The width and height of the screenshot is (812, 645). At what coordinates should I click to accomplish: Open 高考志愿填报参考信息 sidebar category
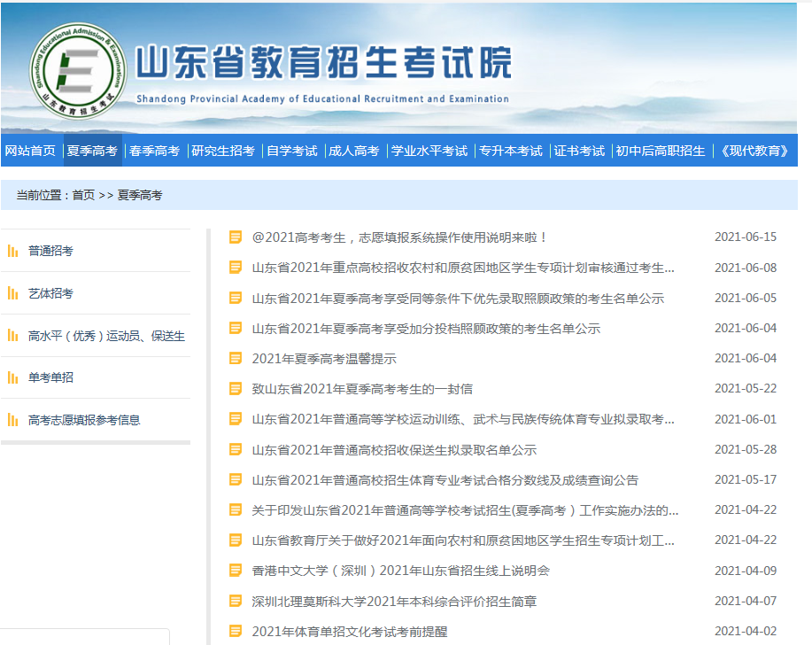[84, 420]
